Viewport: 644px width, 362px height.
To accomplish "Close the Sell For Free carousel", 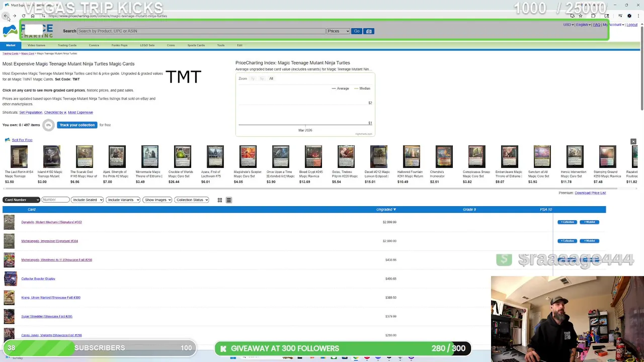I will pyautogui.click(x=633, y=142).
